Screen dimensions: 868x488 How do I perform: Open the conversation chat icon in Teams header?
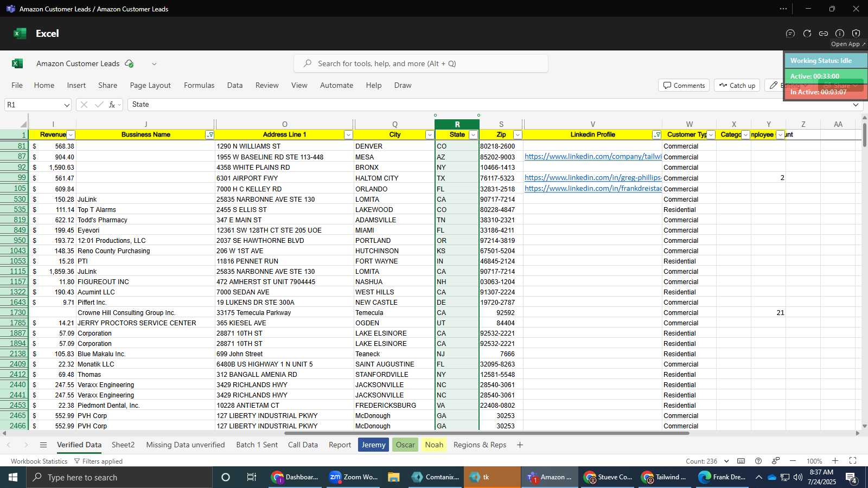tap(790, 34)
